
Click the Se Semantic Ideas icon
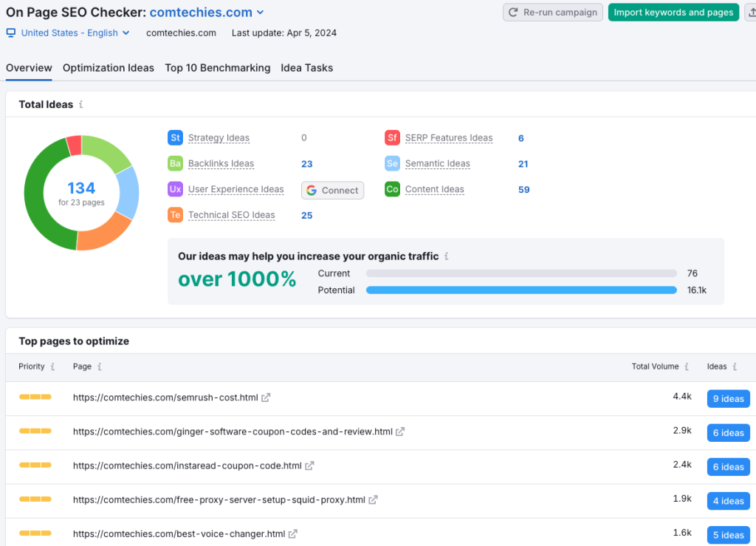click(x=392, y=163)
